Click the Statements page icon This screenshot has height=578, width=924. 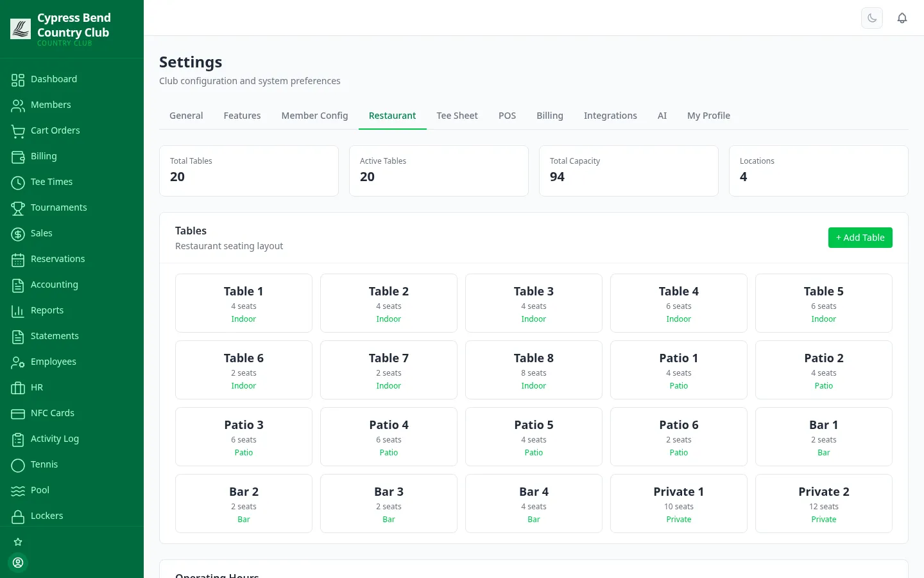(18, 337)
